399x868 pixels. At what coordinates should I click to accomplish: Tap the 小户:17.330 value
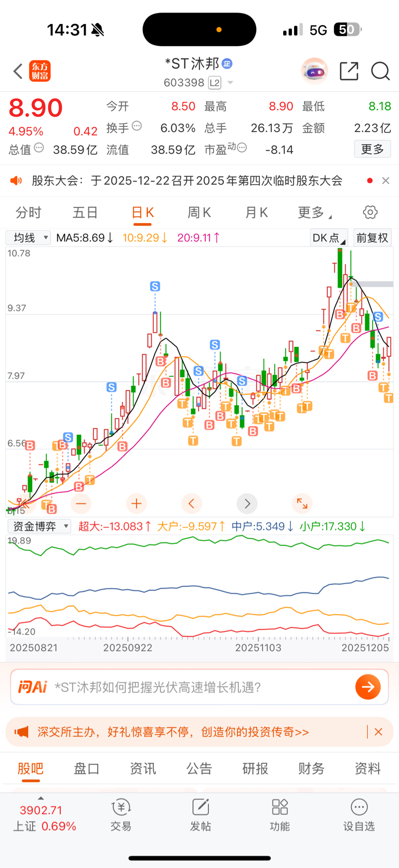click(332, 526)
